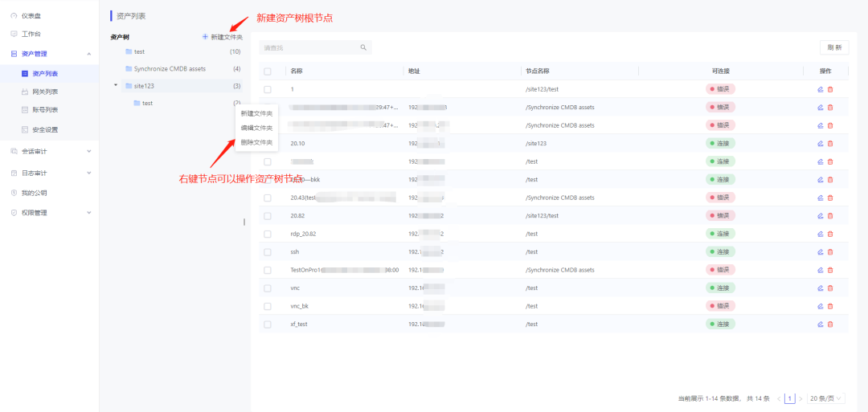Tick the rdp_20.82 row checkbox
This screenshot has width=868, height=412.
click(268, 234)
